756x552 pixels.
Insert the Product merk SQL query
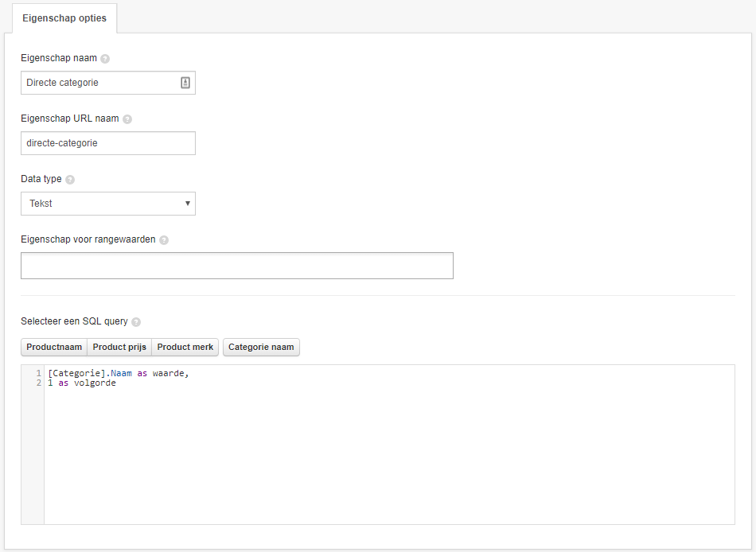(x=185, y=347)
